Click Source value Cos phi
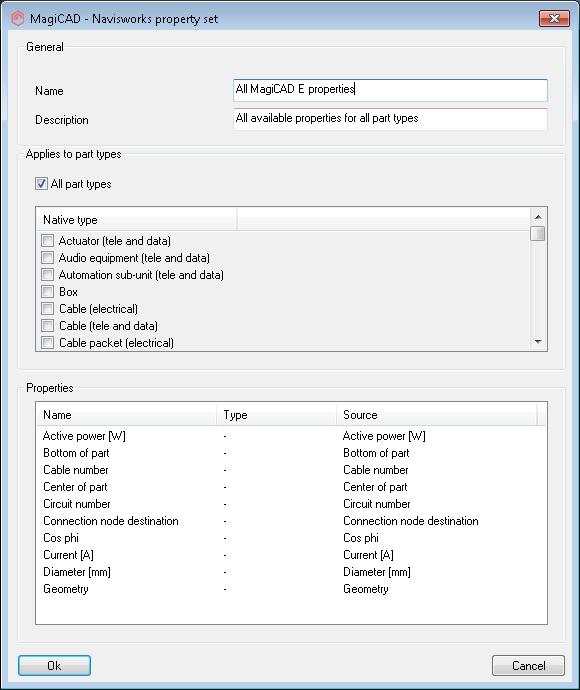The image size is (580, 690). tap(361, 538)
